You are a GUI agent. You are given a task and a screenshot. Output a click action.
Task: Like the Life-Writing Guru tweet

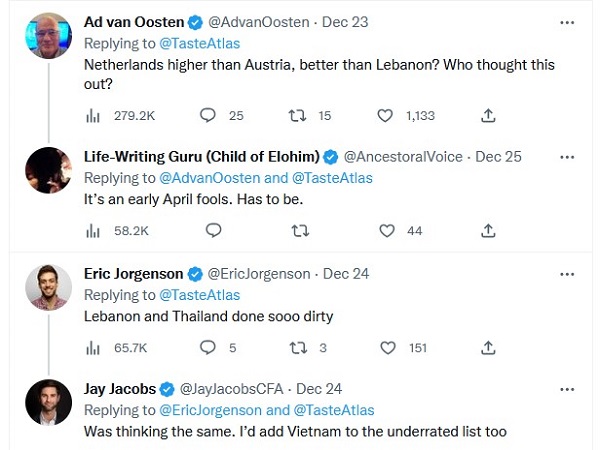[386, 230]
